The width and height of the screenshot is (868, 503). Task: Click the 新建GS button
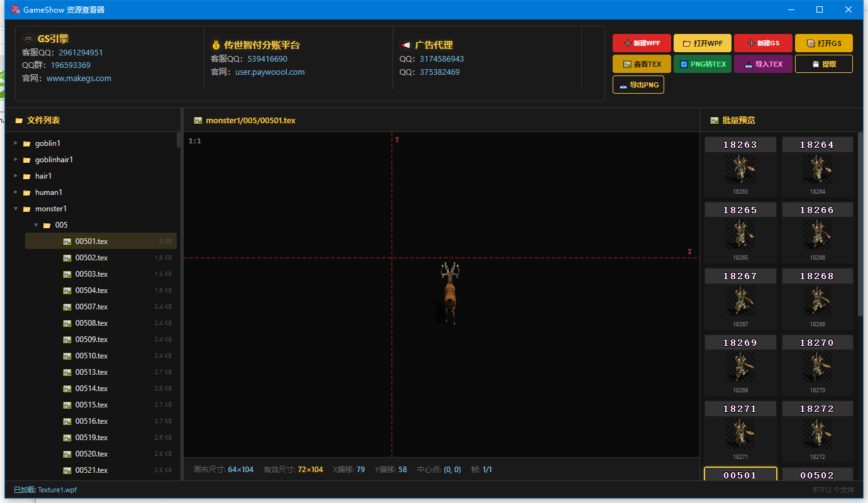tap(763, 43)
